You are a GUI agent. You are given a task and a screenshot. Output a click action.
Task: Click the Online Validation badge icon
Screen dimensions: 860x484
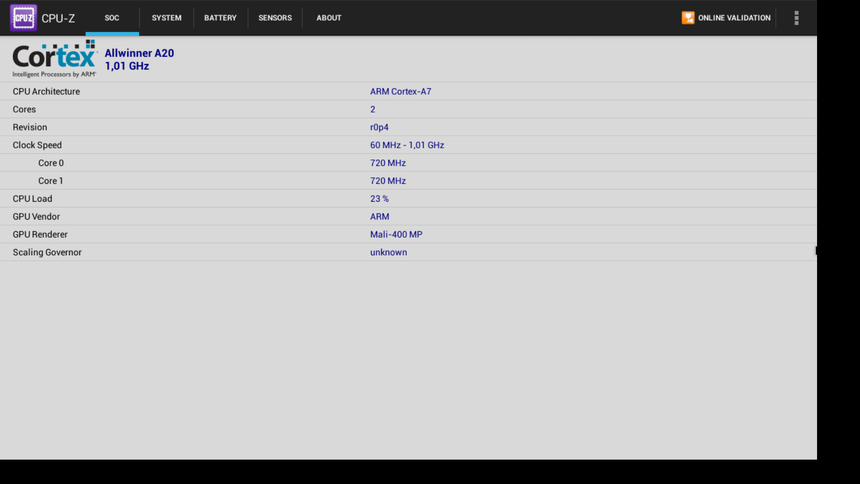(x=688, y=18)
